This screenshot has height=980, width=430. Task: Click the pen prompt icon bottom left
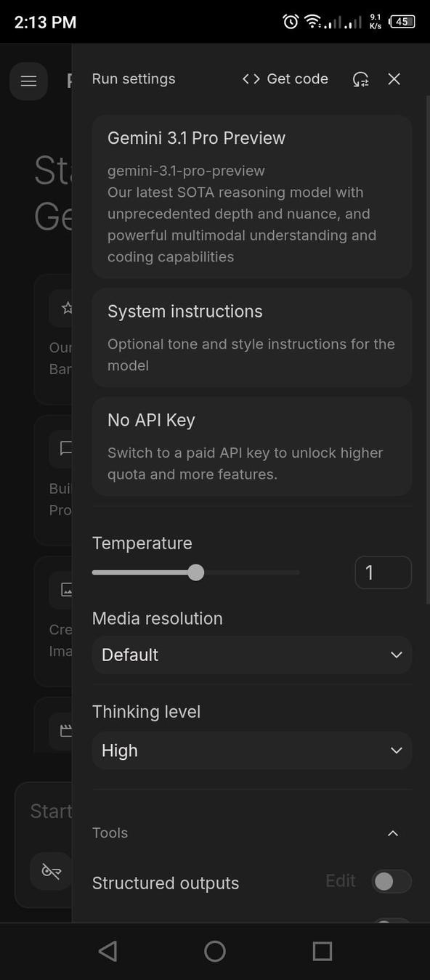point(51,871)
